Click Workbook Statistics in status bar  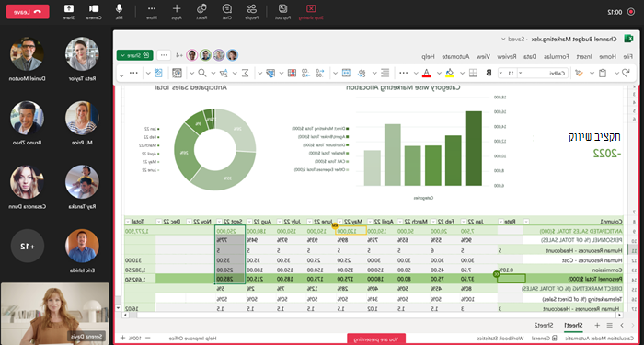(500, 338)
